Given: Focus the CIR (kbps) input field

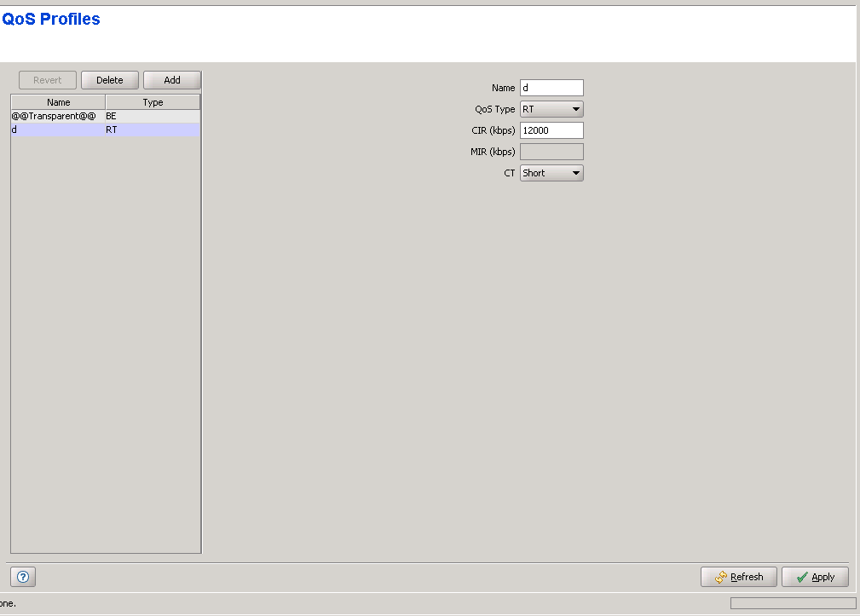Looking at the screenshot, I should (551, 130).
